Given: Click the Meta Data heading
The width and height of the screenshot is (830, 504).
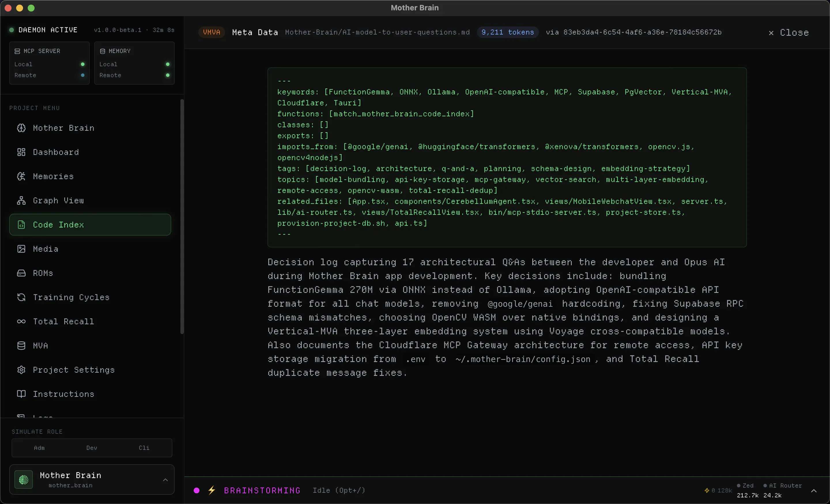Looking at the screenshot, I should 255,32.
